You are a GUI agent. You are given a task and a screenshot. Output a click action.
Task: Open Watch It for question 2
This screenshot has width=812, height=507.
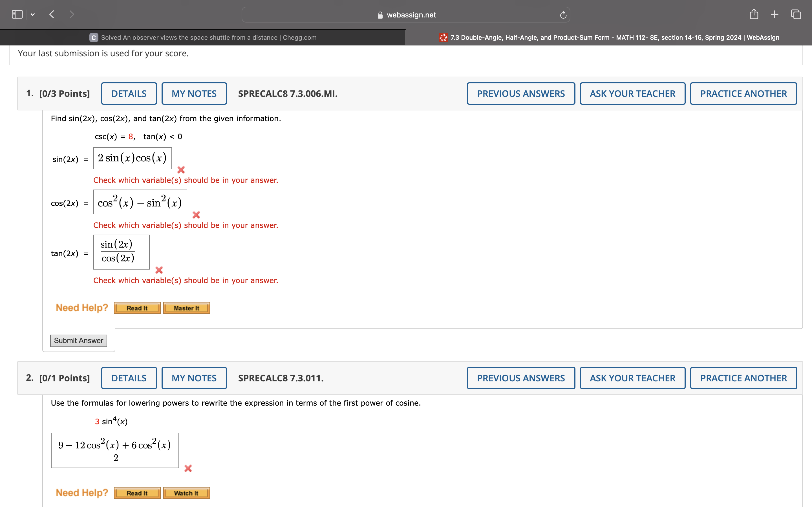click(186, 493)
